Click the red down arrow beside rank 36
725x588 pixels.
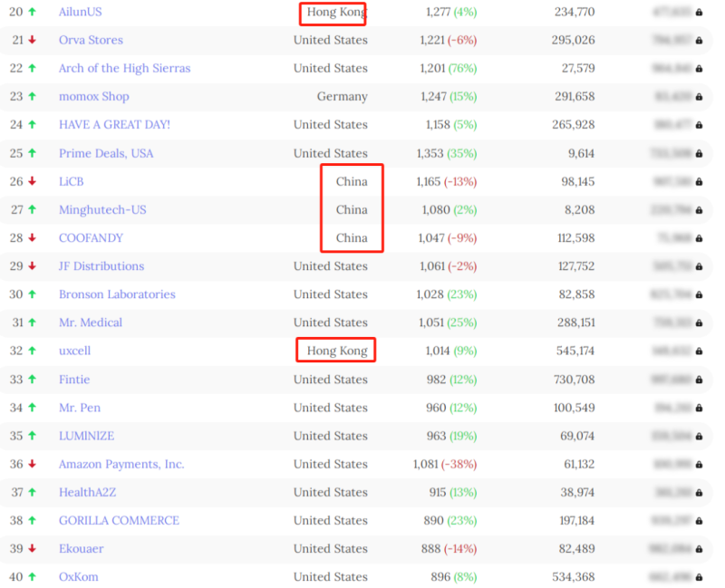tap(33, 464)
